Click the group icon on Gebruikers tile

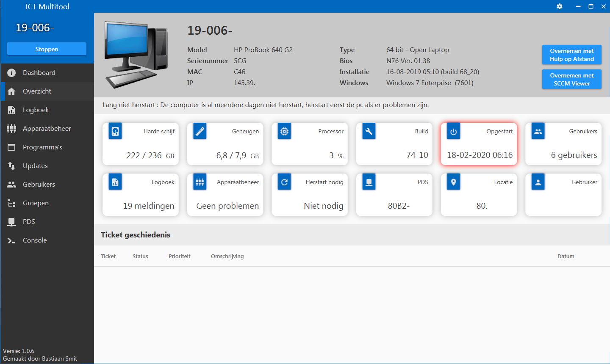(538, 132)
